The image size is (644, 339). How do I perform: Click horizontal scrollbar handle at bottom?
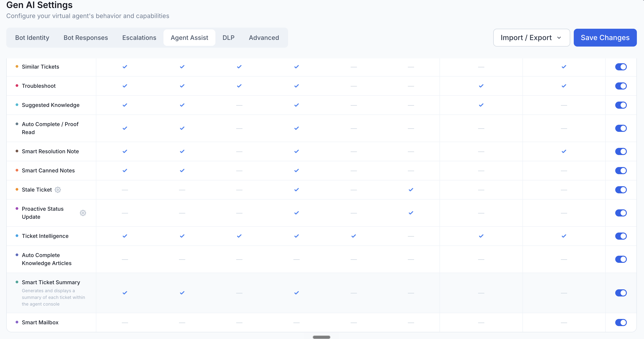(322, 337)
